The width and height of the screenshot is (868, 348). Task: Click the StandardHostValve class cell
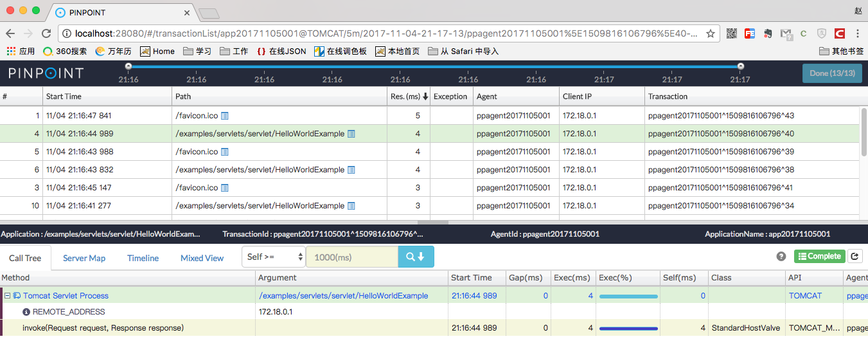(746, 328)
